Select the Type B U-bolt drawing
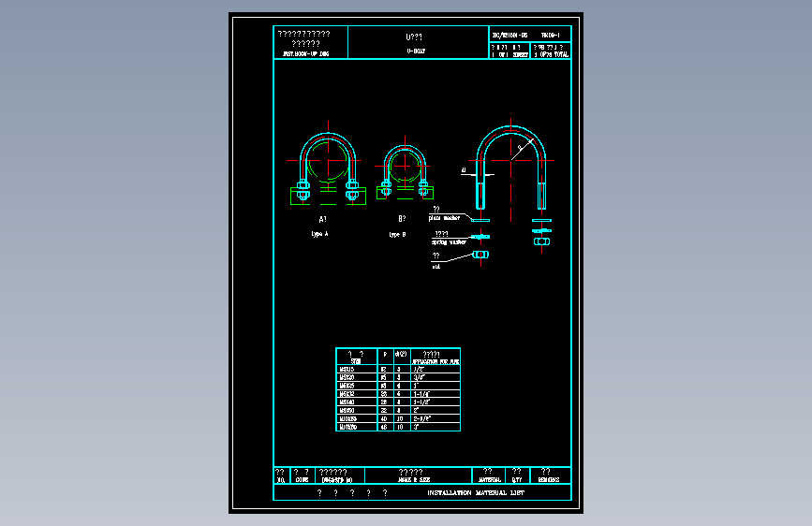The height and width of the screenshot is (526, 812). [405, 169]
